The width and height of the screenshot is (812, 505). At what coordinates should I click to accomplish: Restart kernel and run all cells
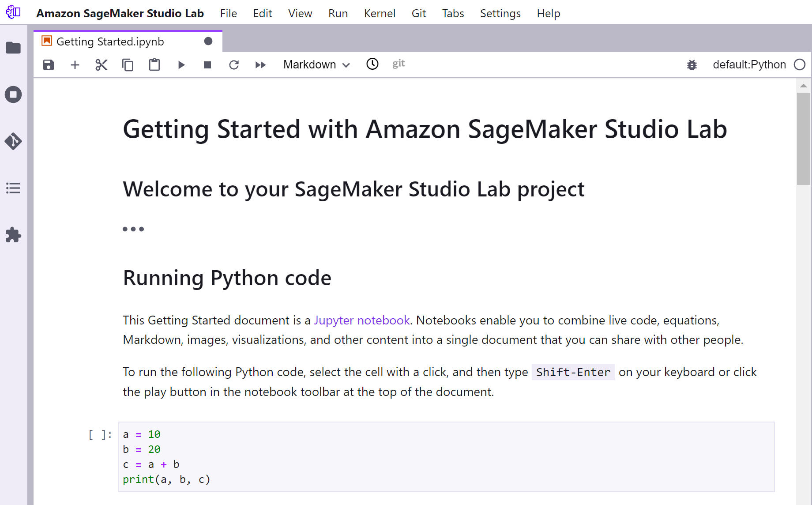pos(260,65)
